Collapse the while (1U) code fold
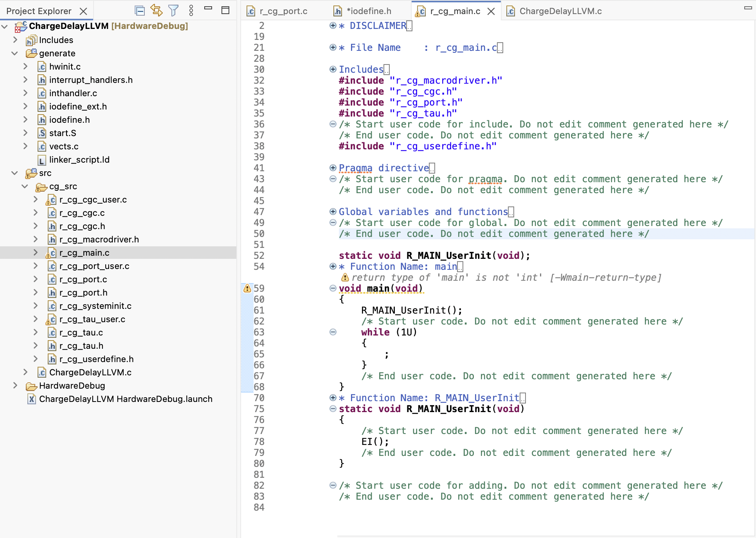 333,332
